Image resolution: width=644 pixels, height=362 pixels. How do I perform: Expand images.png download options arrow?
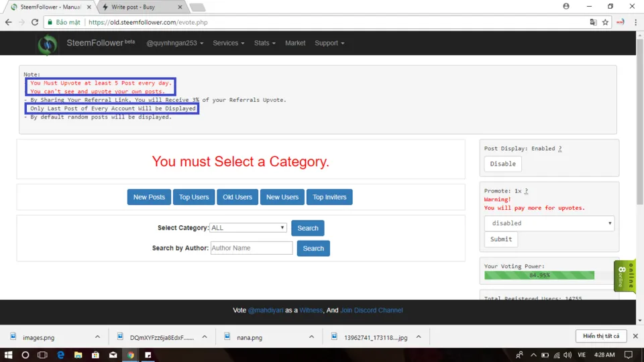tap(97, 337)
